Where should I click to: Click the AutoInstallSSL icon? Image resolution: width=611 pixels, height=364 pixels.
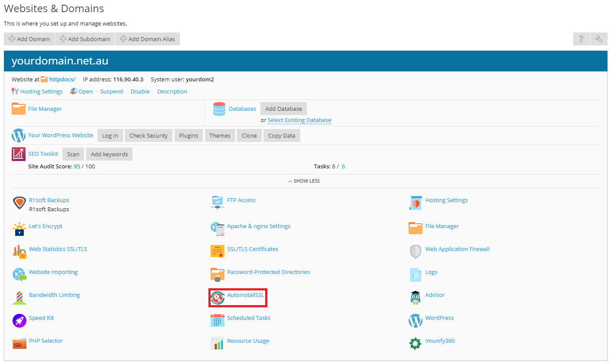(x=218, y=297)
